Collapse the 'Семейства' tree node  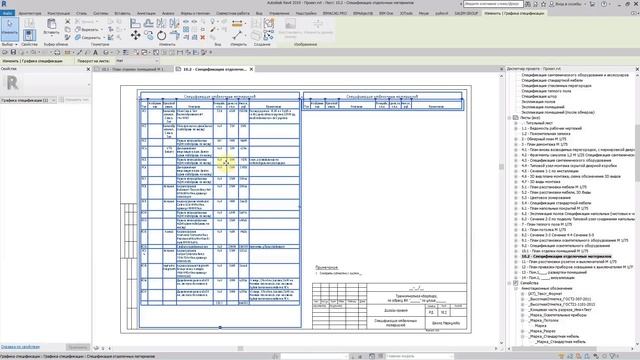point(509,283)
